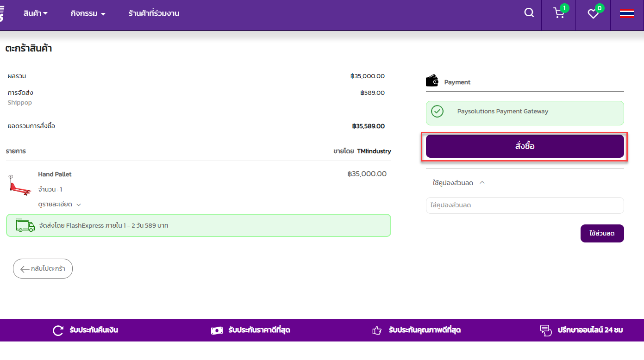
Task: Go to ร้านค้าที่ร่วมงาน menu item
Action: click(154, 13)
